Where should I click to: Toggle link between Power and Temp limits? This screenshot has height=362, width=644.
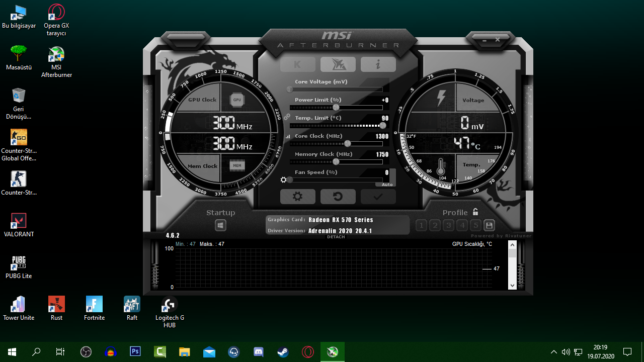click(287, 117)
